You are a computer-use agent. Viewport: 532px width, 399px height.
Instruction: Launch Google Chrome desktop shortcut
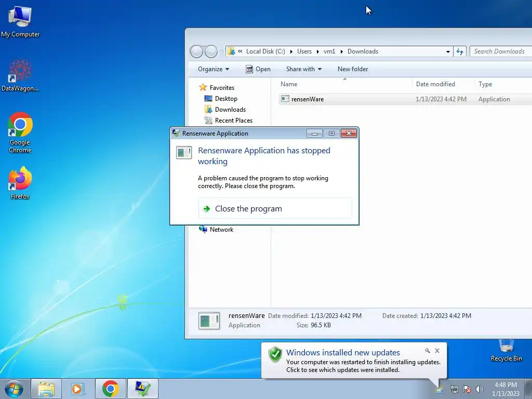click(x=20, y=132)
